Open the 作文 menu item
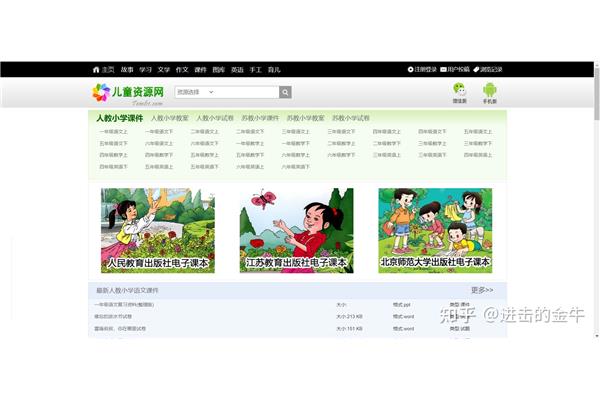This screenshot has height=400, width=600. (x=182, y=70)
